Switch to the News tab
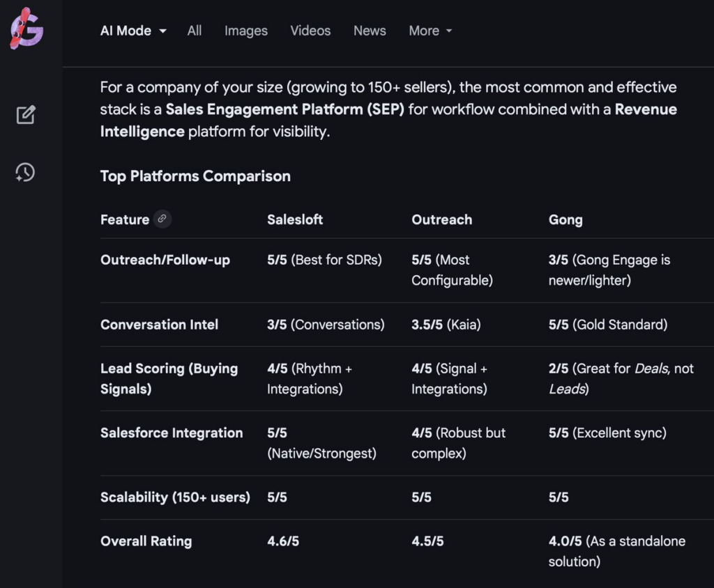The image size is (714, 588). point(370,31)
